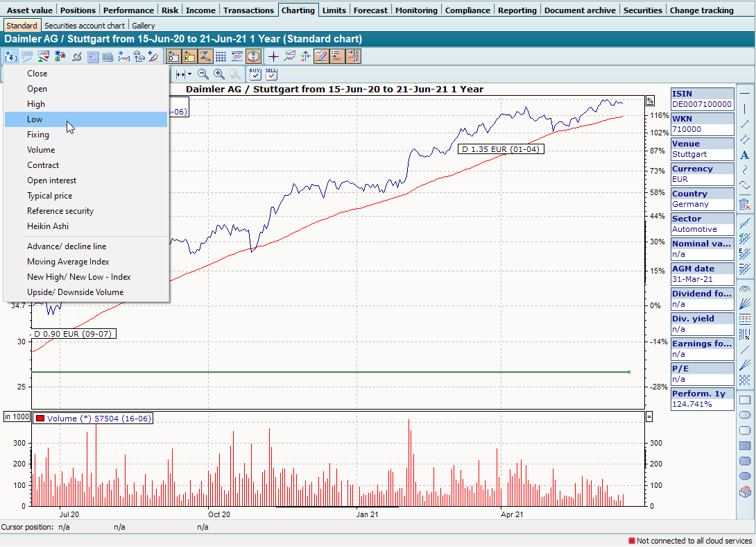Click the zoom in magnifier icon
Image resolution: width=756 pixels, height=547 pixels.
219,74
